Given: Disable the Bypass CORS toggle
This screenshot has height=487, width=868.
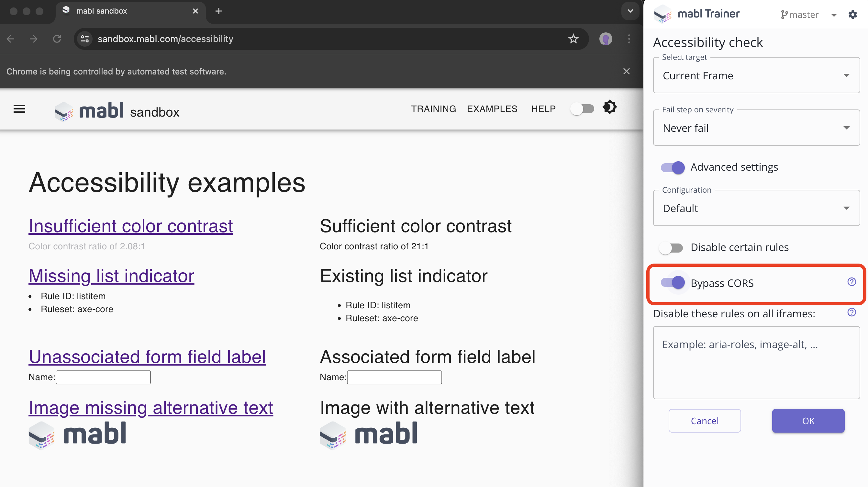Looking at the screenshot, I should [674, 283].
